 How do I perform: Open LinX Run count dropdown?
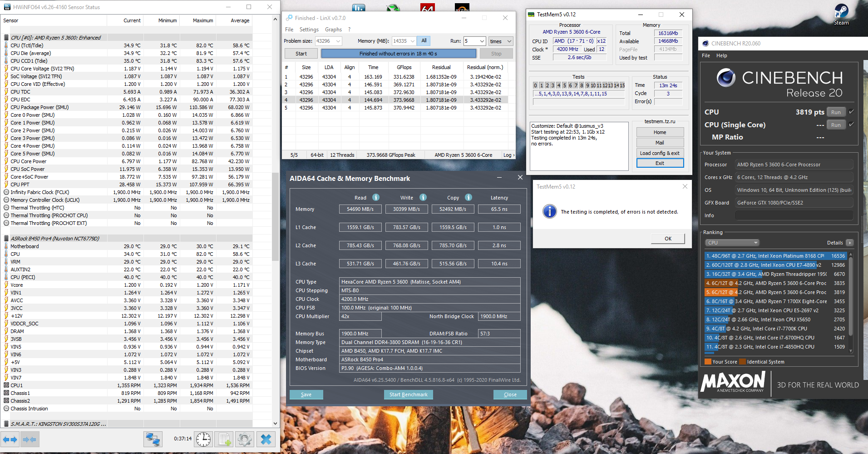click(x=482, y=41)
